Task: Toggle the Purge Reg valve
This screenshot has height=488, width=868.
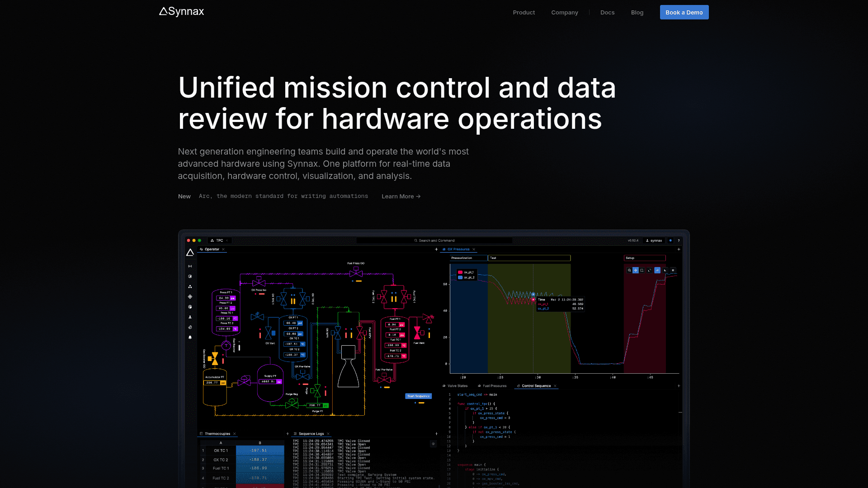Action: click(x=292, y=403)
